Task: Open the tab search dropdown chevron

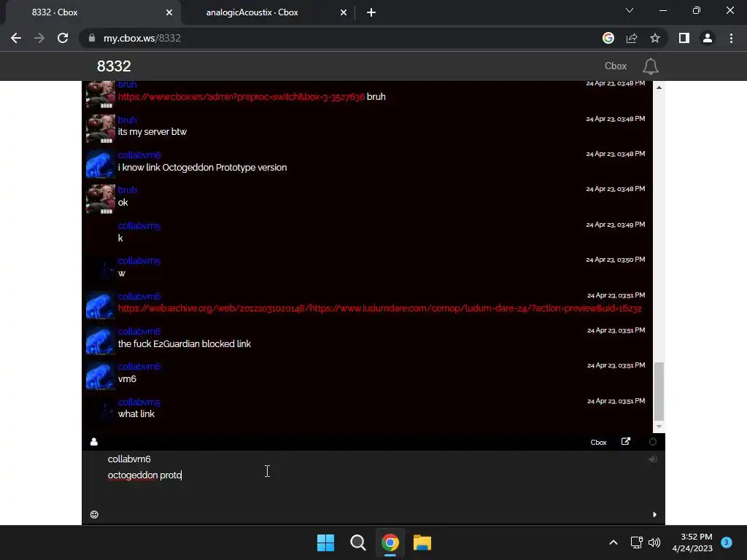Action: coord(630,10)
